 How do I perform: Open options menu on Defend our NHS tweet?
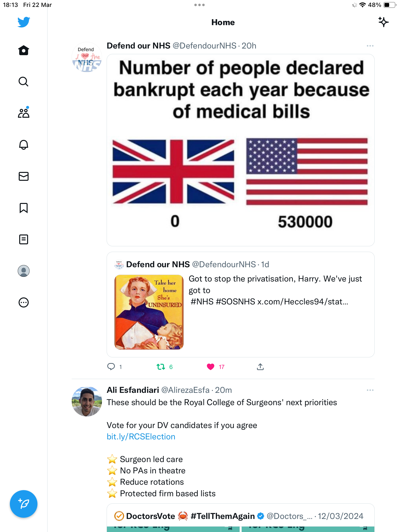pos(370,46)
